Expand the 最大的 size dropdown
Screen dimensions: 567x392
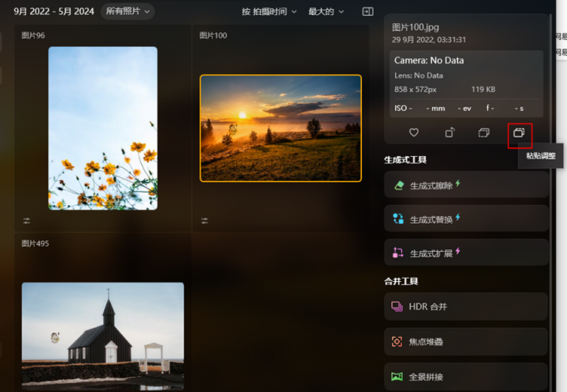(x=326, y=12)
